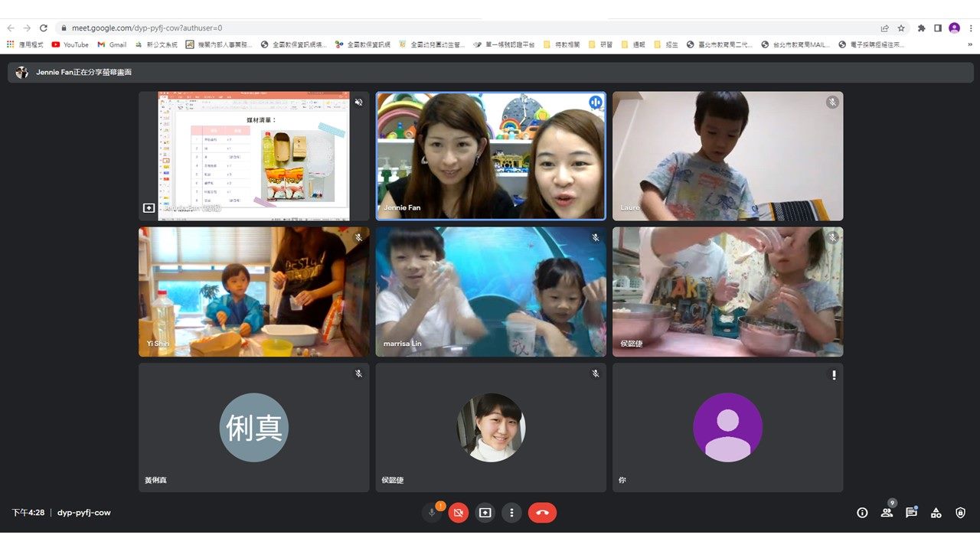Screen dimensions: 980x551
Task: Open the Gmail bookmark
Action: click(112, 45)
